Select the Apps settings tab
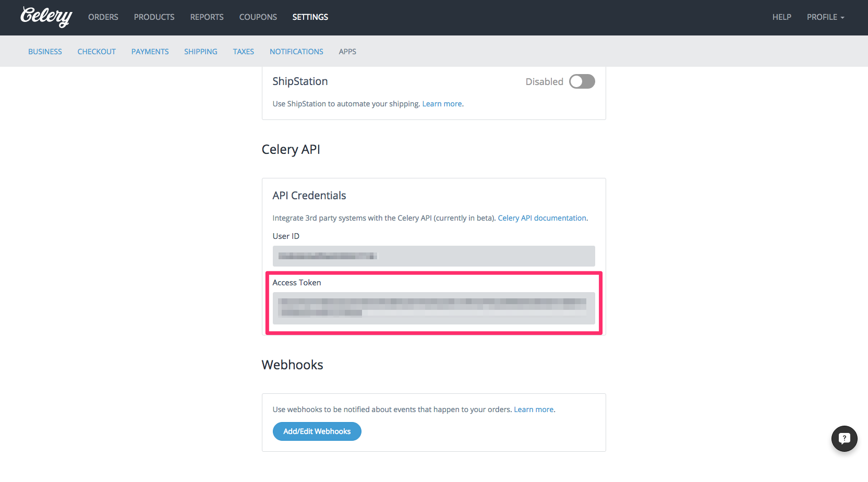The image size is (868, 482). tap(347, 52)
